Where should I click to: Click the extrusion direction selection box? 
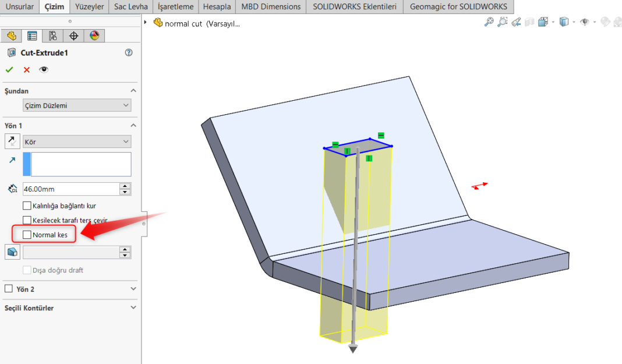click(77, 164)
